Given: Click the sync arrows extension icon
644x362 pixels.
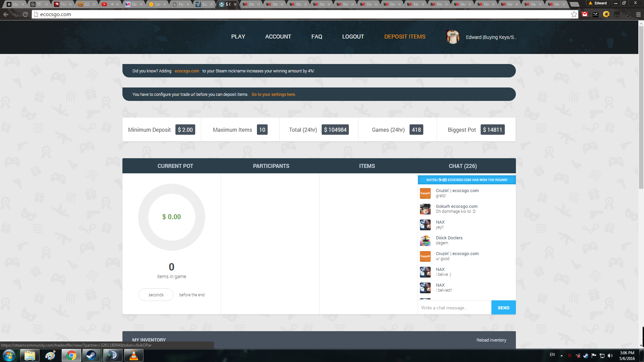Looking at the screenshot, I should click(x=628, y=14).
